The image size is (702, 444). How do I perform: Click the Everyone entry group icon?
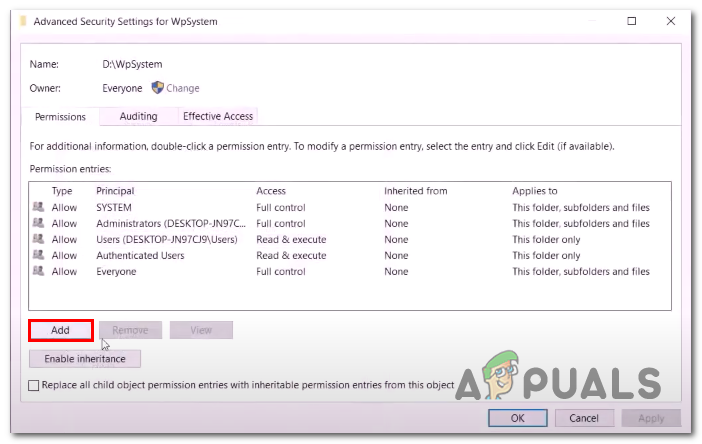38,272
